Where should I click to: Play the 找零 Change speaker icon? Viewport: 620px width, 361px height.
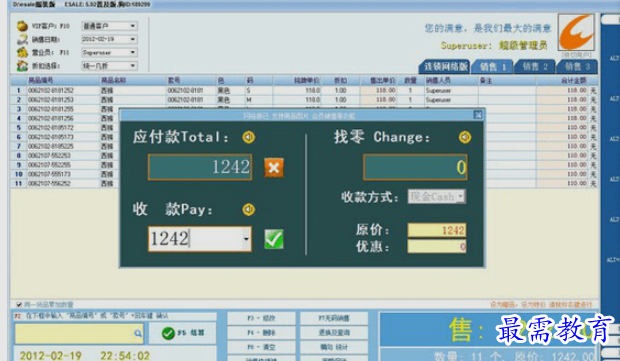465,137
